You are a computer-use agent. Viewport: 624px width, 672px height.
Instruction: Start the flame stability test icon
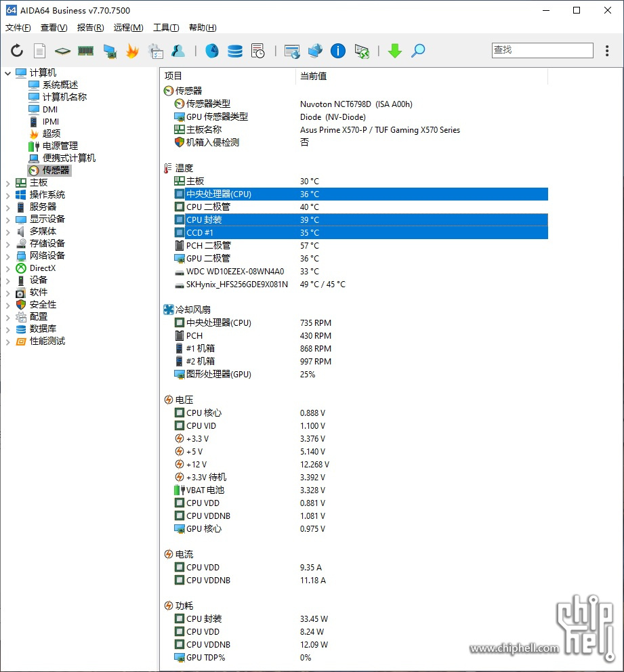pyautogui.click(x=132, y=51)
